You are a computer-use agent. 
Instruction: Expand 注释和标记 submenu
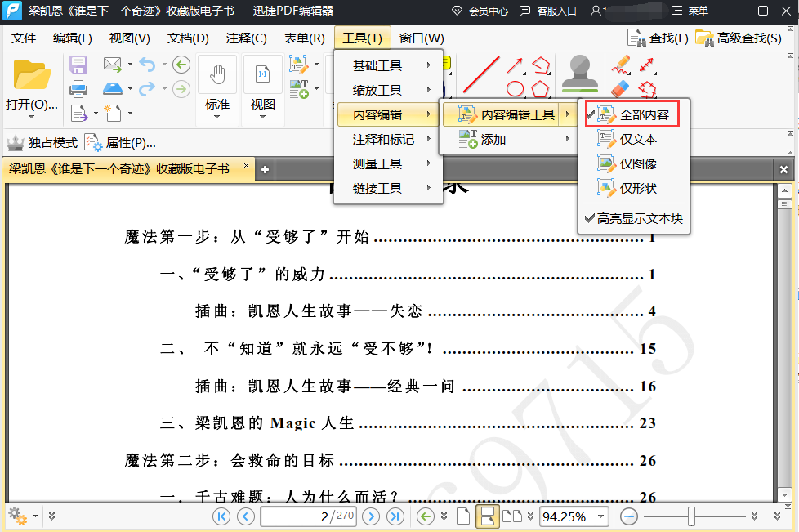click(x=388, y=139)
